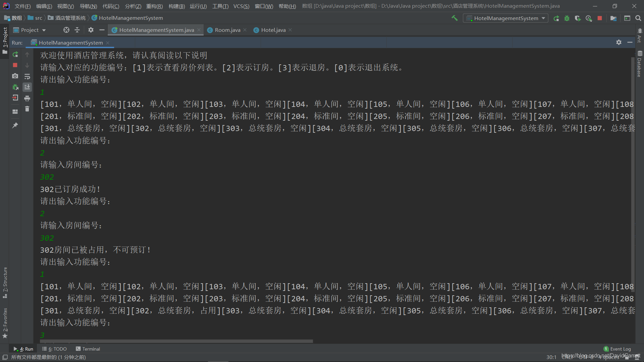Toggle tool window bars icon in status bar
The width and height of the screenshot is (644, 362).
(x=5, y=357)
